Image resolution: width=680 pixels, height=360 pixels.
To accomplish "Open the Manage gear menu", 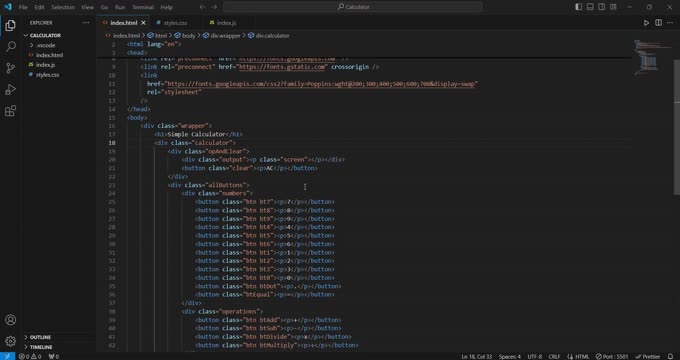I will tap(10, 341).
